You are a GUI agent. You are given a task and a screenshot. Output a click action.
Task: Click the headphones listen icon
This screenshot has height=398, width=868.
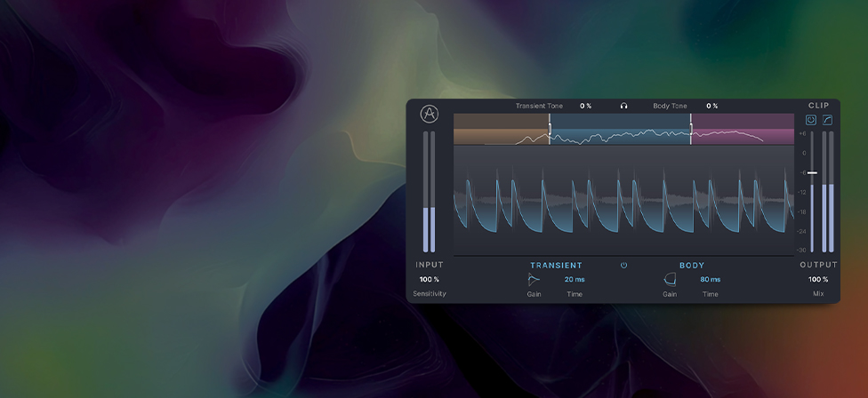[x=624, y=106]
